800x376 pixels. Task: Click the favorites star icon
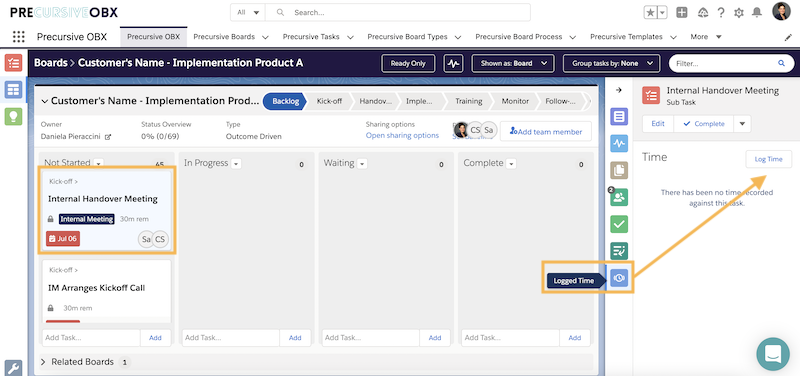point(651,13)
